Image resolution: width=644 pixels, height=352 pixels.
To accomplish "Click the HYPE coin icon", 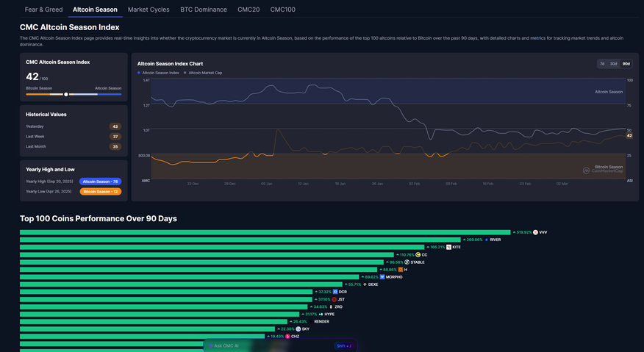I will (x=321, y=315).
